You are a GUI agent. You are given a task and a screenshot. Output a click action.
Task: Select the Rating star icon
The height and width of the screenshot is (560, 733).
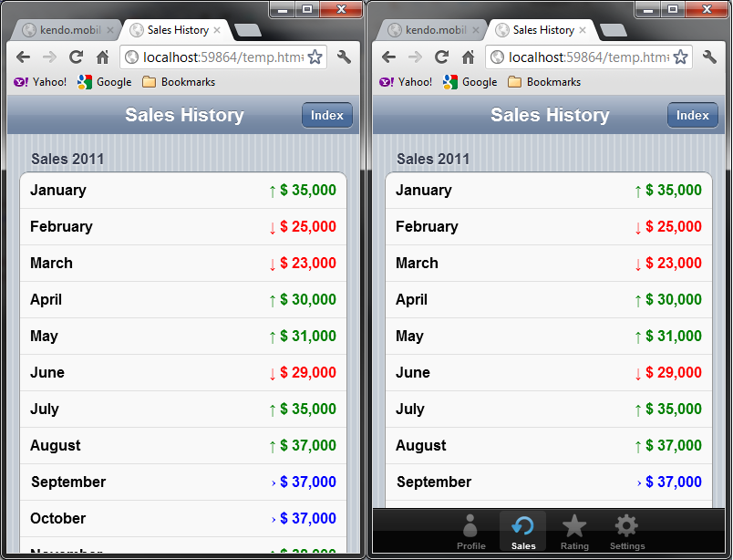pyautogui.click(x=574, y=531)
